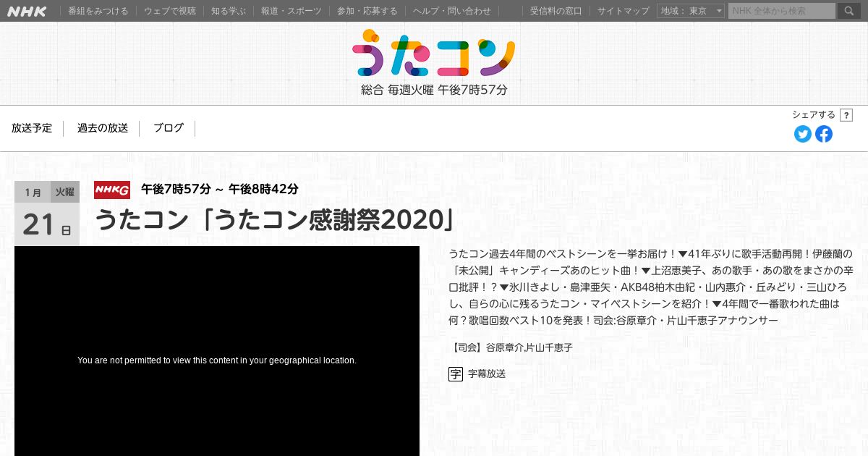Open the 地域 東京 region dropdown

pos(691,11)
